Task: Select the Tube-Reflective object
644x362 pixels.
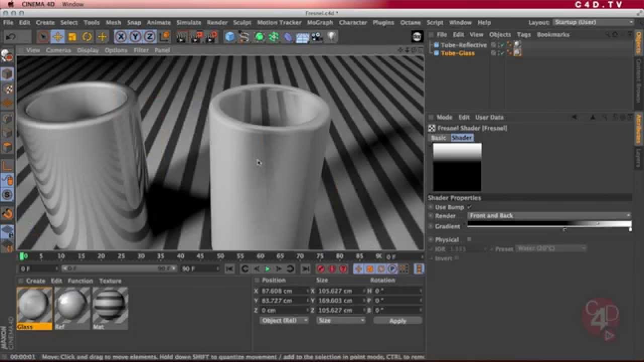Action: (x=463, y=45)
